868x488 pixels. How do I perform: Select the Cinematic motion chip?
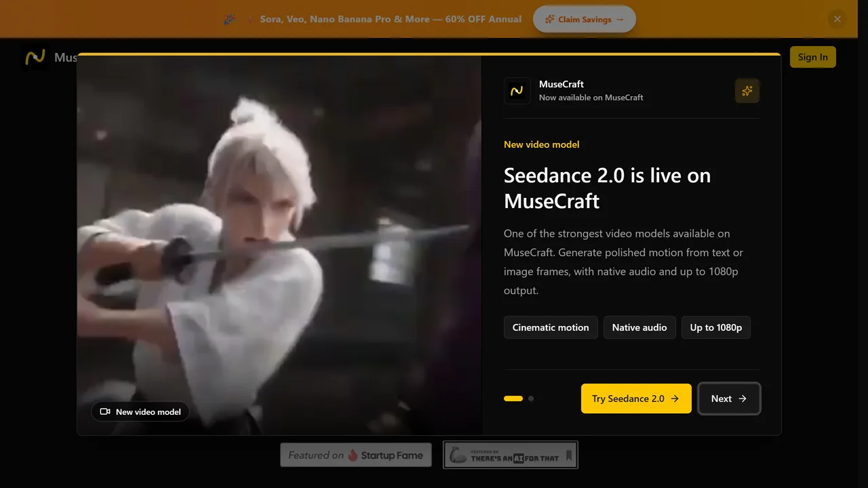(x=551, y=327)
